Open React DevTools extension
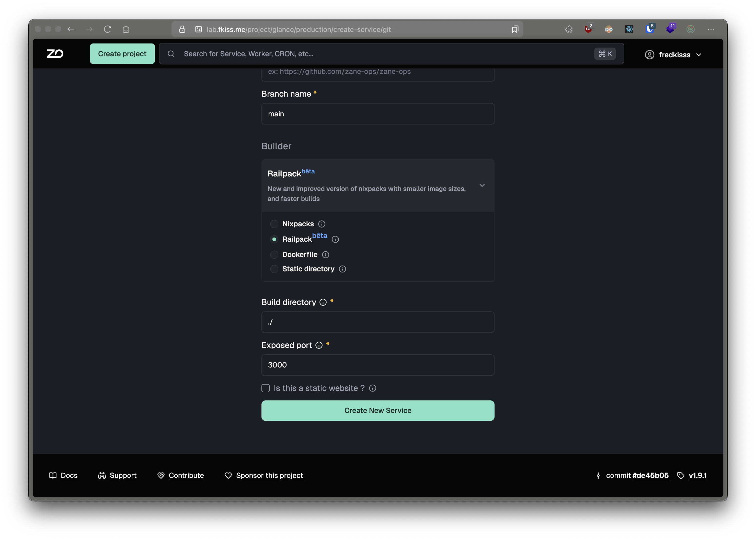The width and height of the screenshot is (756, 539). pyautogui.click(x=629, y=29)
